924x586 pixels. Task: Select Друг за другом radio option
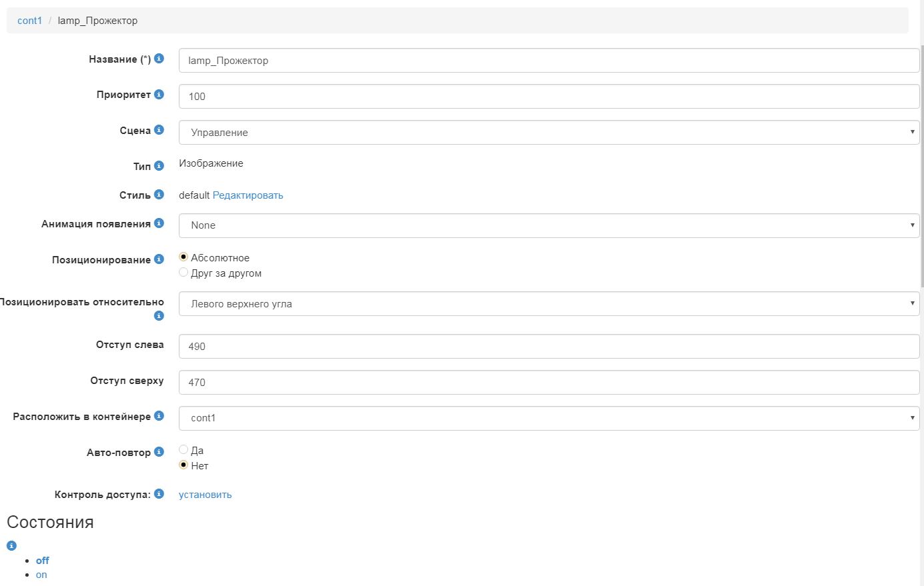pos(183,273)
